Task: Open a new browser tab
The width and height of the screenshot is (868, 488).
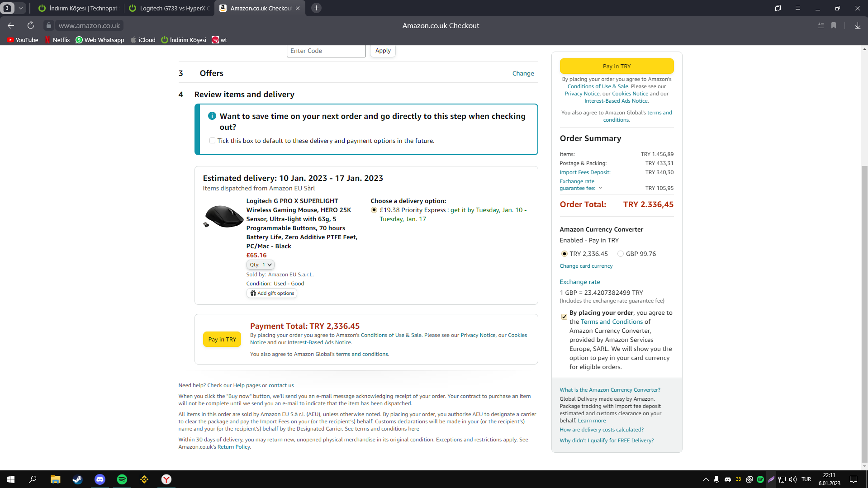Action: pyautogui.click(x=317, y=8)
